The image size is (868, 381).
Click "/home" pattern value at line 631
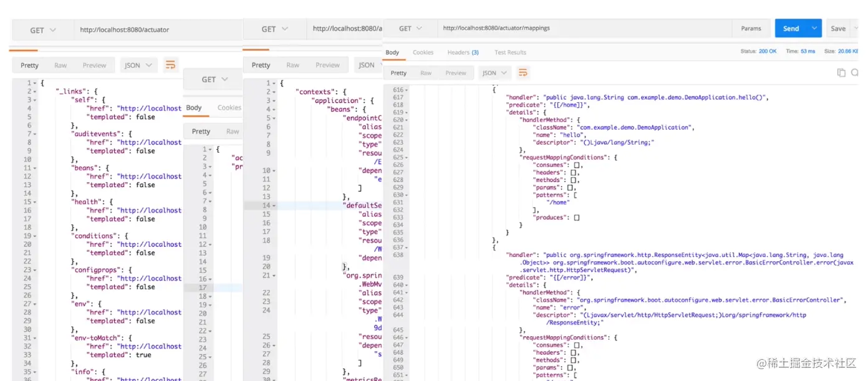(557, 202)
